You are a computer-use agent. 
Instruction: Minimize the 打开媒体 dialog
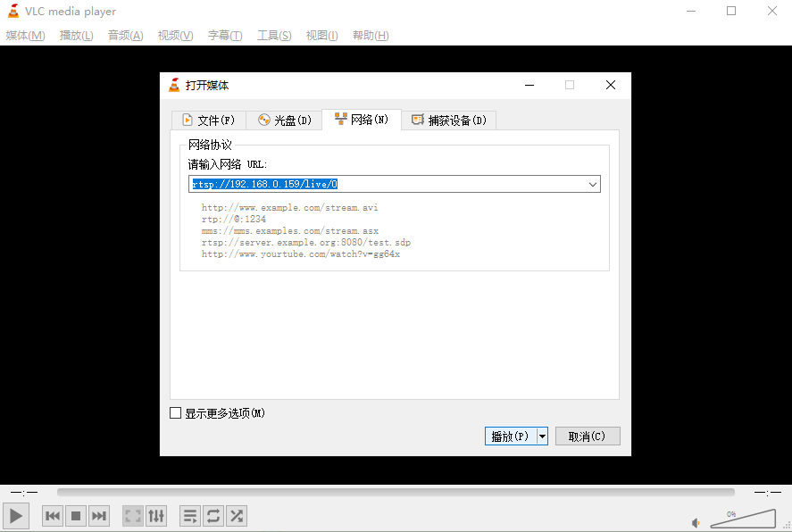pyautogui.click(x=529, y=85)
